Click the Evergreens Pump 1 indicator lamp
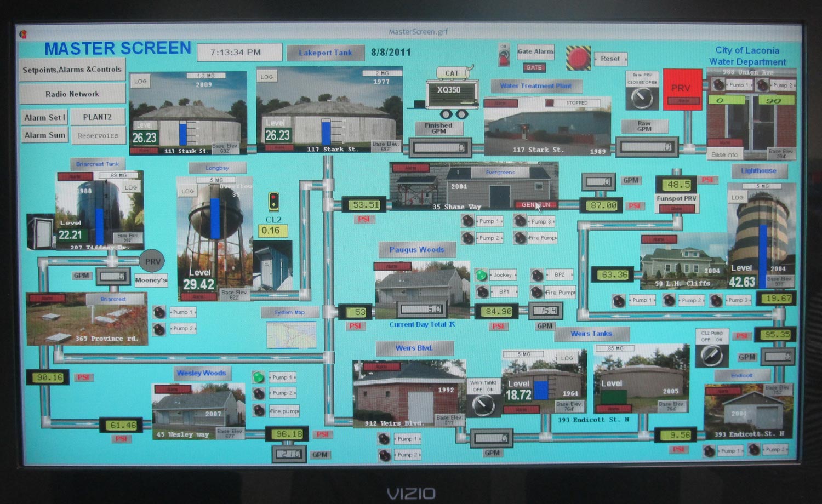The width and height of the screenshot is (822, 504). pyautogui.click(x=467, y=221)
